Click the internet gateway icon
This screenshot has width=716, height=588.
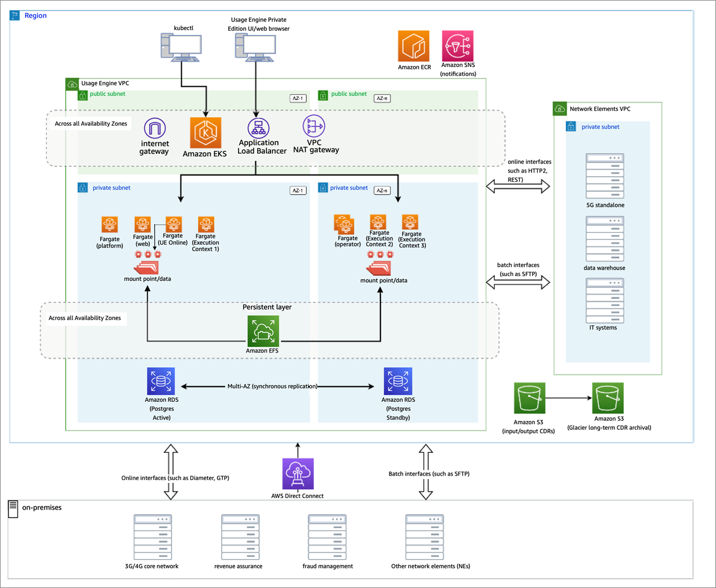(x=155, y=128)
